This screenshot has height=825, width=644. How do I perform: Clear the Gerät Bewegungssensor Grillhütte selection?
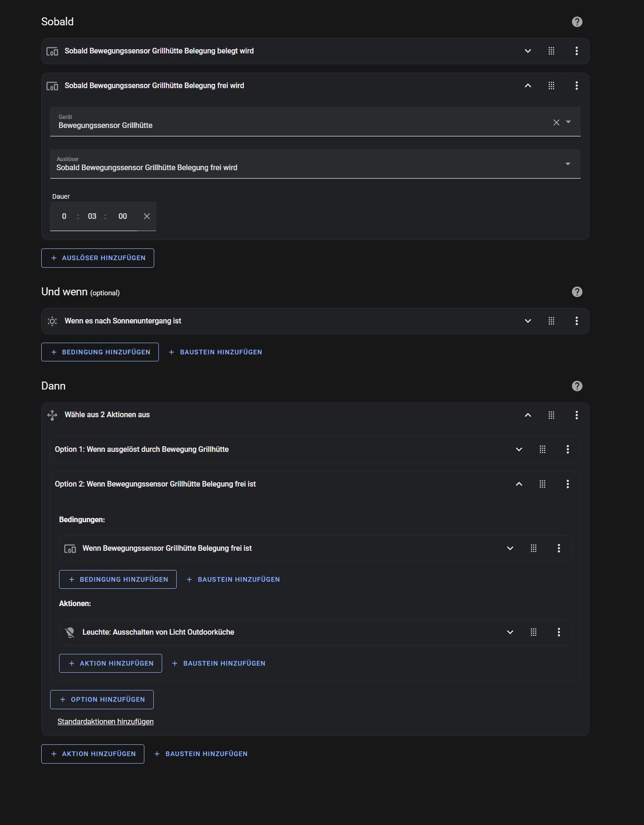[x=556, y=122]
